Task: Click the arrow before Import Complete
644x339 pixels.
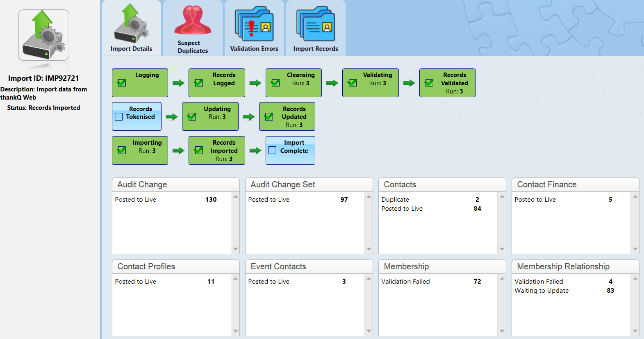Action: point(255,150)
